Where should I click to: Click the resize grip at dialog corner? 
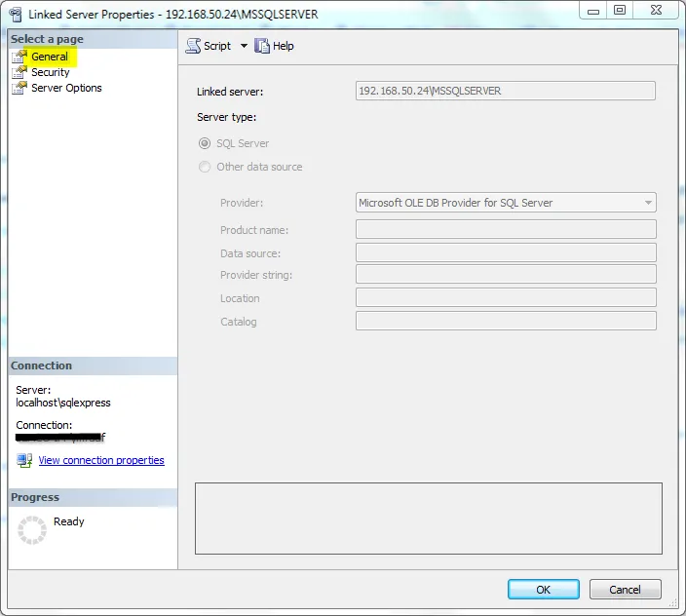click(x=673, y=603)
